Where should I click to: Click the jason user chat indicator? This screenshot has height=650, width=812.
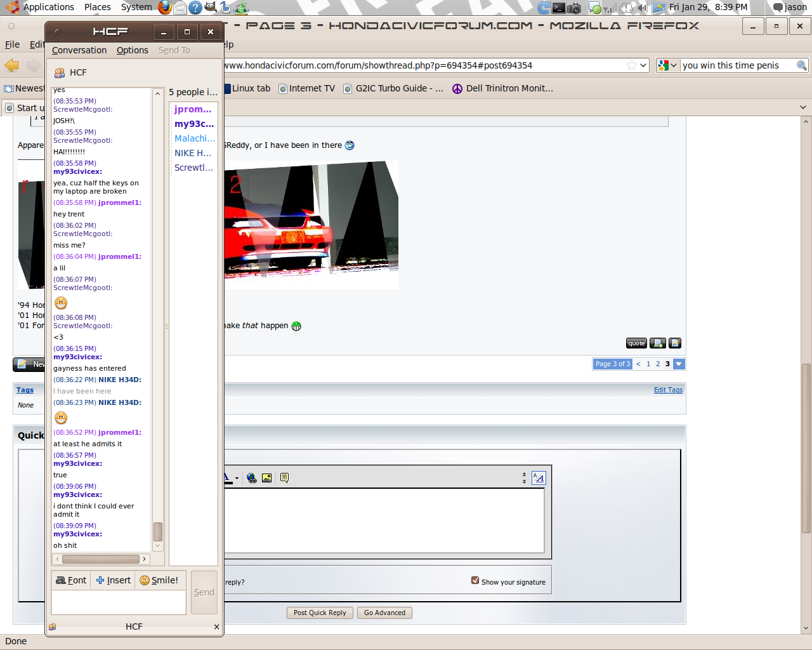tap(790, 7)
